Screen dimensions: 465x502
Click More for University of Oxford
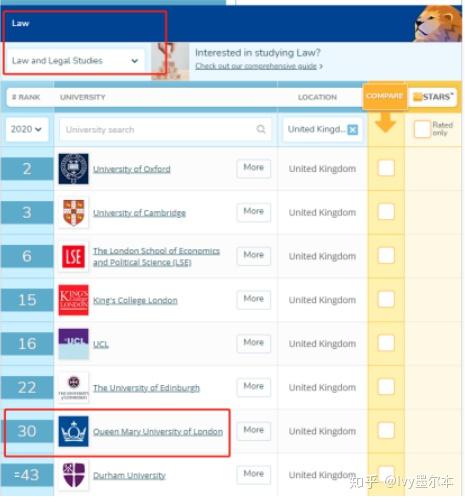tap(254, 168)
